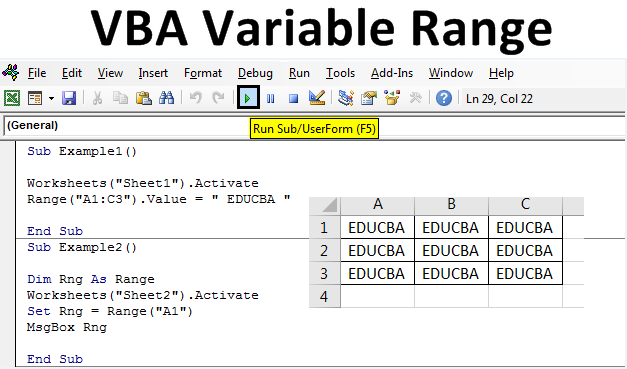Screen dimensions: 627x369
Task: Click the Help question mark icon
Action: (444, 98)
